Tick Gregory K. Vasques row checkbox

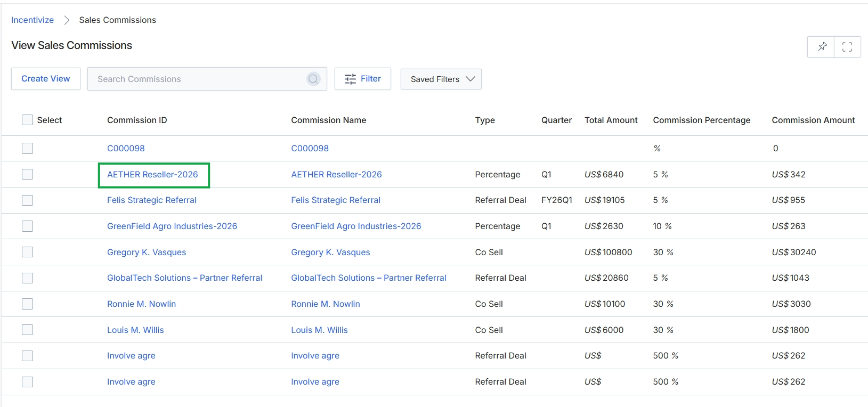coord(27,252)
